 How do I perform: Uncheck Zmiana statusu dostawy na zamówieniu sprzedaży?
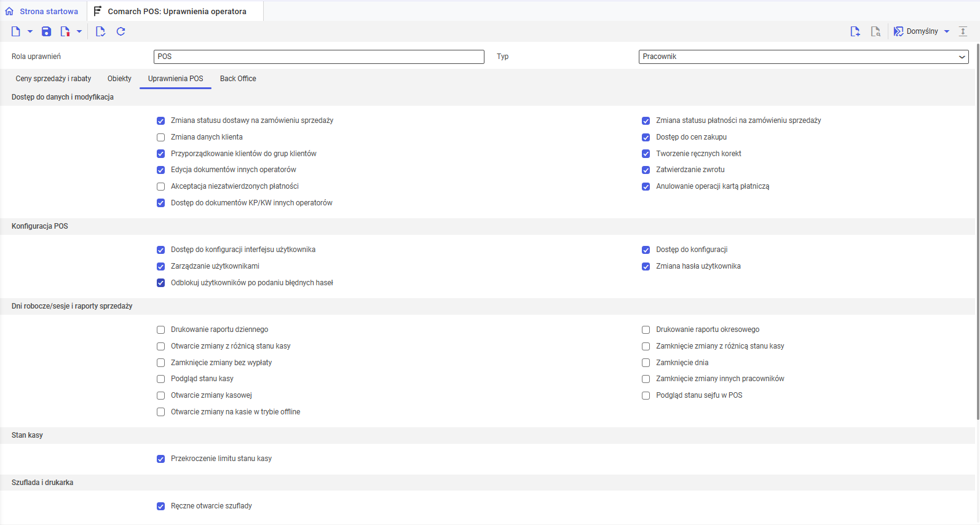[x=161, y=121]
